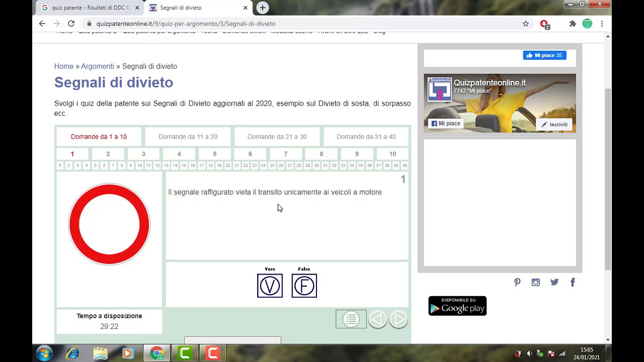This screenshot has width=644, height=362.
Task: Like the page with Mi piace 35
Action: [x=544, y=55]
